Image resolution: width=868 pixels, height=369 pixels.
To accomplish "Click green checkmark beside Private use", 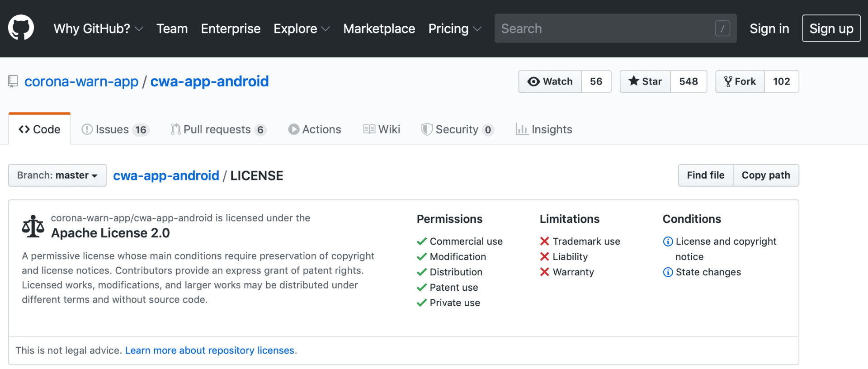I will (x=422, y=303).
